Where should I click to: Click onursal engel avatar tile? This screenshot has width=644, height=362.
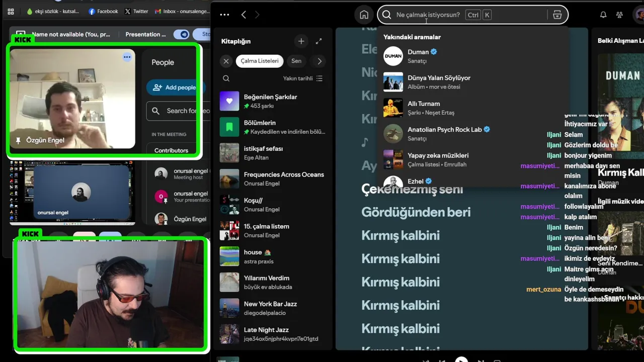pos(81,192)
